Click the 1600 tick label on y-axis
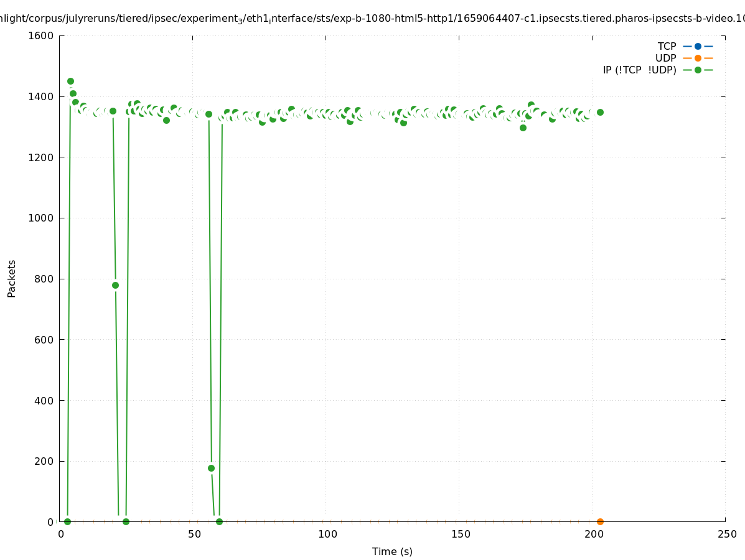Viewport: 745px width, 560px height. 41,35
